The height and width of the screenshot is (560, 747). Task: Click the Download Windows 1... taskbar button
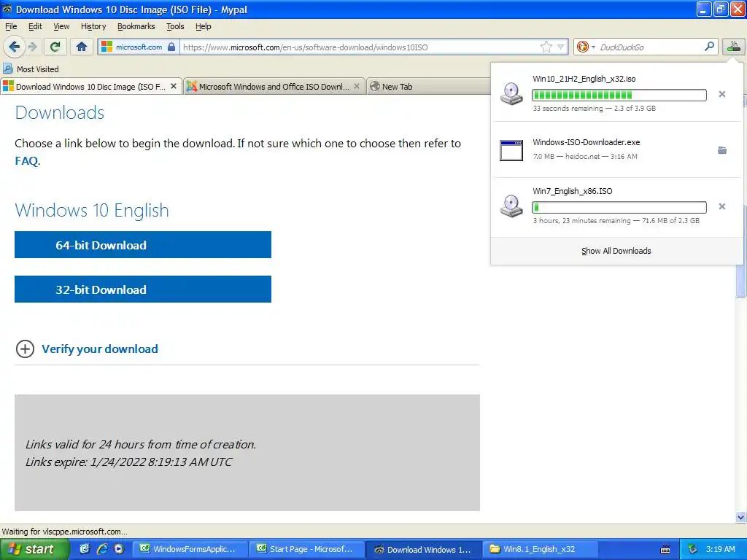click(425, 549)
